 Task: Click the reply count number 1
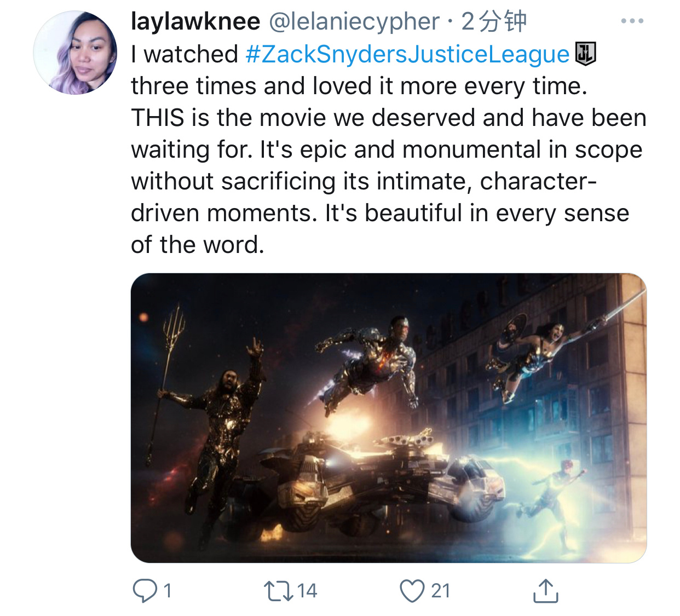[168, 591]
